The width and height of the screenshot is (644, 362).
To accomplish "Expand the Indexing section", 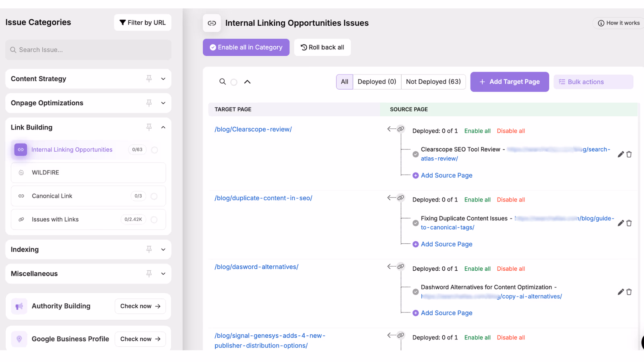I will click(x=163, y=249).
